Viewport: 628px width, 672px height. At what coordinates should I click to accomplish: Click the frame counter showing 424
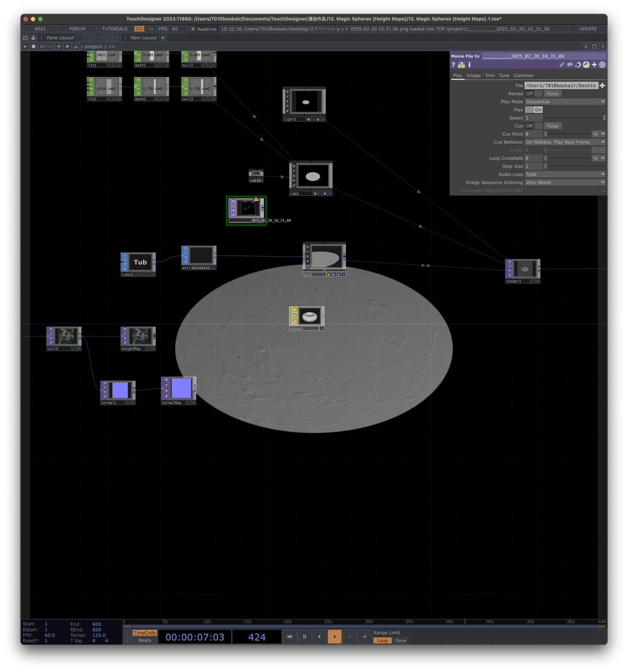click(256, 636)
